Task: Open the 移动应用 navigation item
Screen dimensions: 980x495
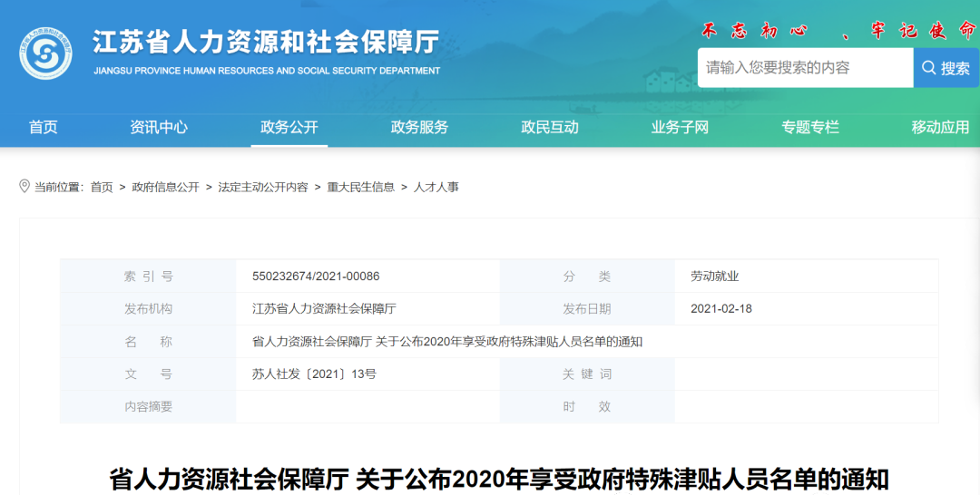Action: (x=940, y=127)
